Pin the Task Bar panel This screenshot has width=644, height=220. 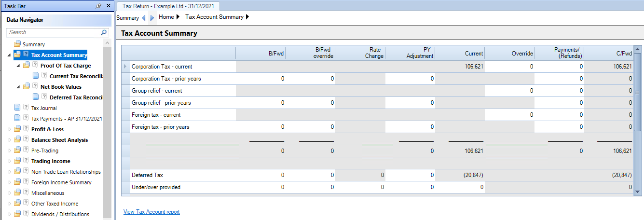[x=99, y=6]
